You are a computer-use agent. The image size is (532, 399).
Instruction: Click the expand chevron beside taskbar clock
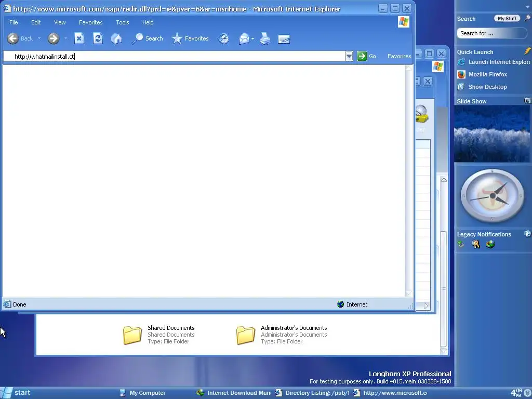pyautogui.click(x=527, y=393)
